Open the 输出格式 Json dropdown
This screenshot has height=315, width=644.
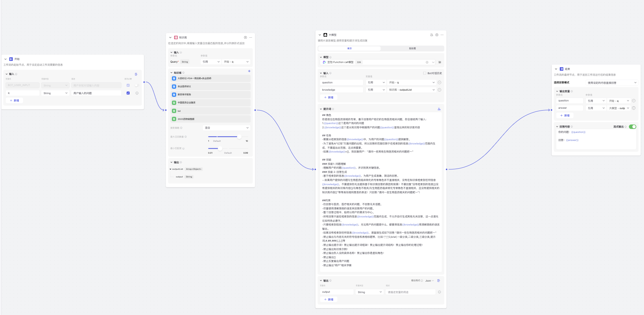[429, 281]
